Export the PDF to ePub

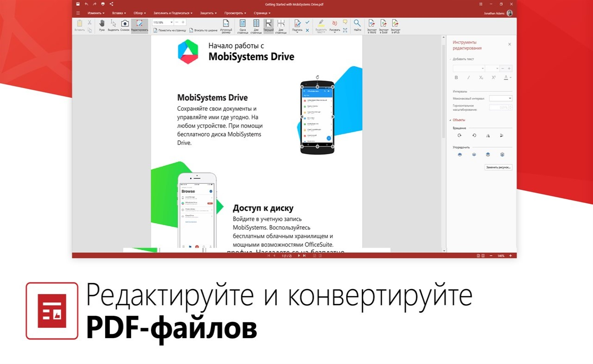(x=395, y=26)
